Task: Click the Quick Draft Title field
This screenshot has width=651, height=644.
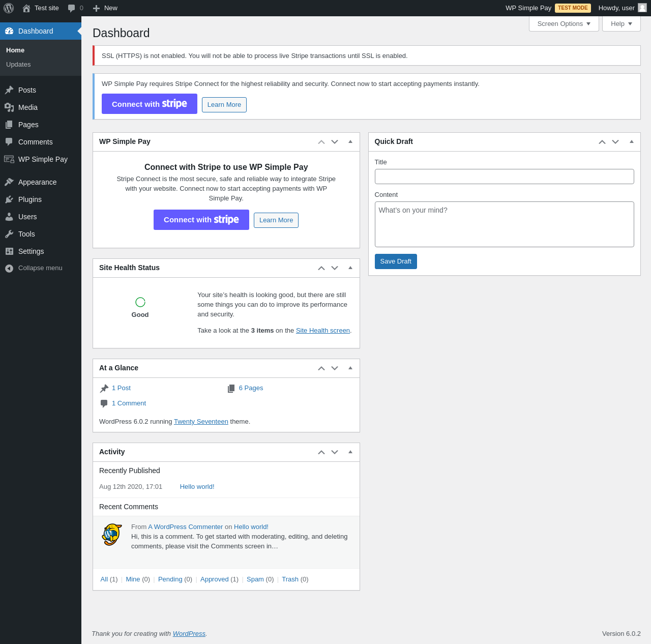Action: pyautogui.click(x=505, y=177)
